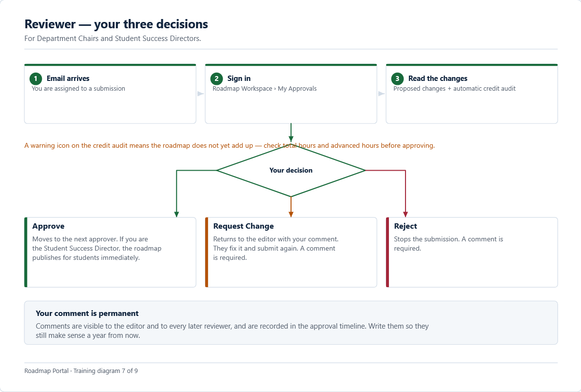The height and width of the screenshot is (392, 581).
Task: Click the green step 3 number badge
Action: click(397, 78)
